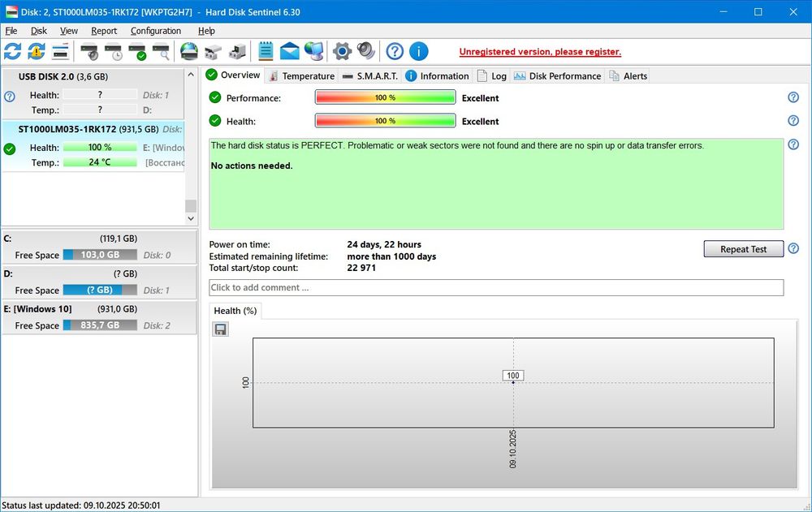
Task: Click the blue info icon in toolbar
Action: click(x=418, y=52)
